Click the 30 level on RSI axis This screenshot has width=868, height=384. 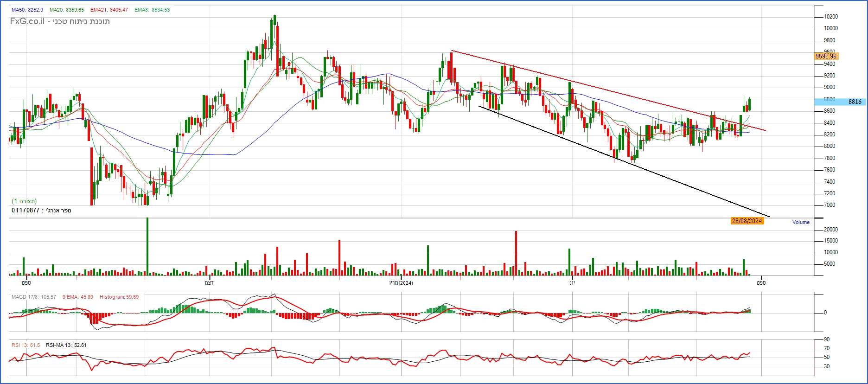click(827, 366)
